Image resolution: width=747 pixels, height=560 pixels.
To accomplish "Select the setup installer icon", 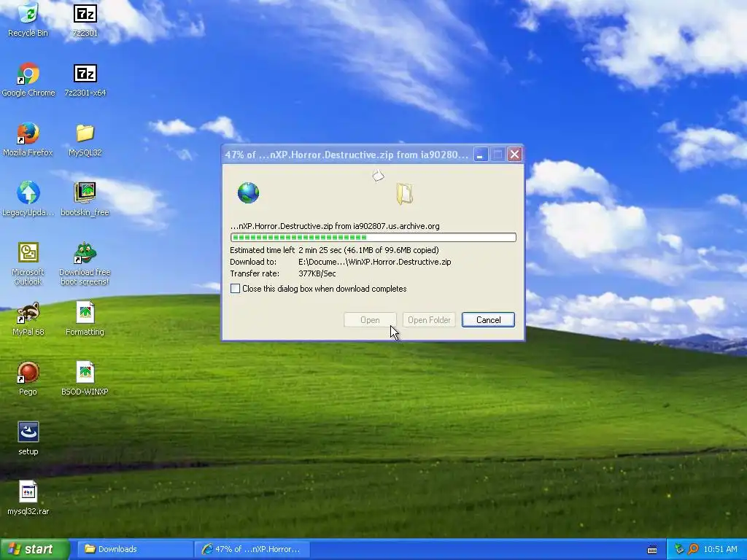I will [28, 438].
